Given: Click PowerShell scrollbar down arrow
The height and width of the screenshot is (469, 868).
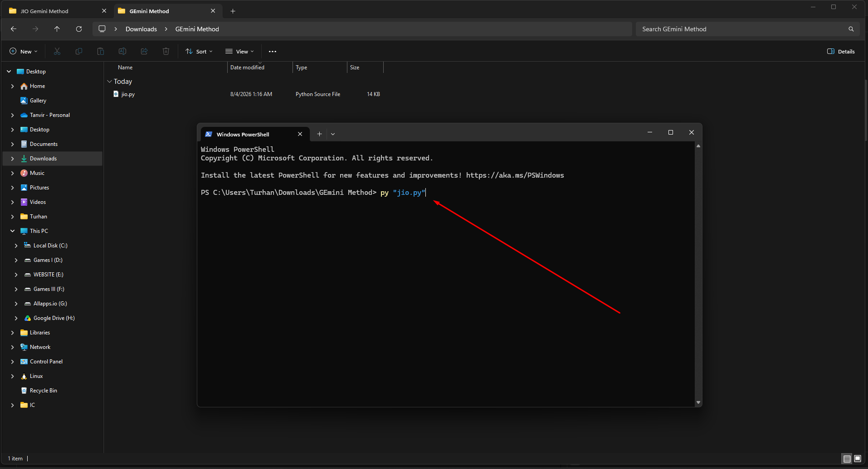Looking at the screenshot, I should click(698, 402).
